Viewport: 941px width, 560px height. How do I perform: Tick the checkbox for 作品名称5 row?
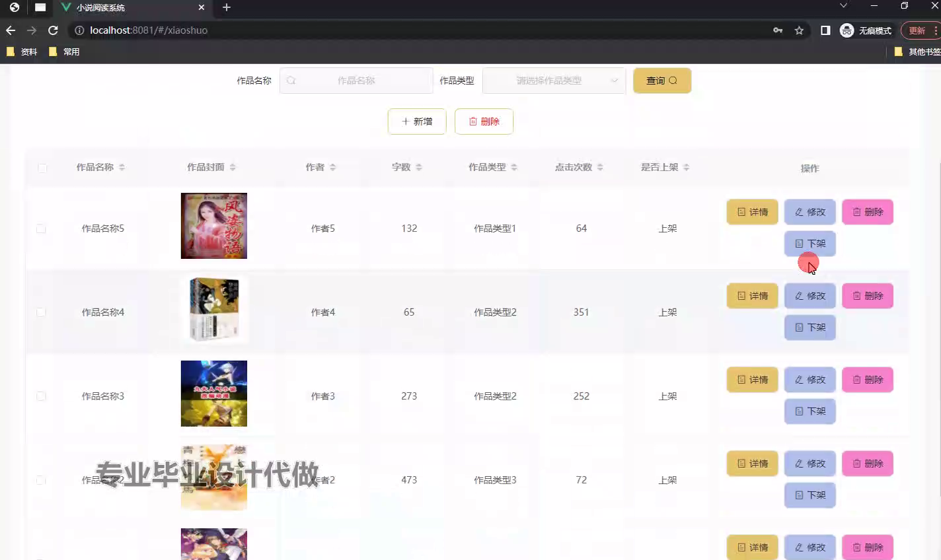pyautogui.click(x=41, y=228)
